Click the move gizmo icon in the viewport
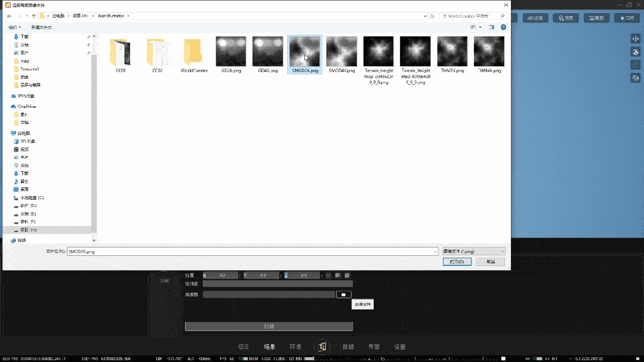The image size is (644, 362). (x=636, y=39)
